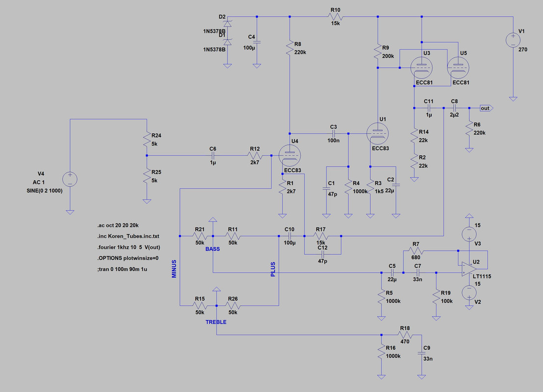Pick the C3 100n coupling capacitor symbol
Image resolution: width=543 pixels, height=392 pixels.
[334, 134]
